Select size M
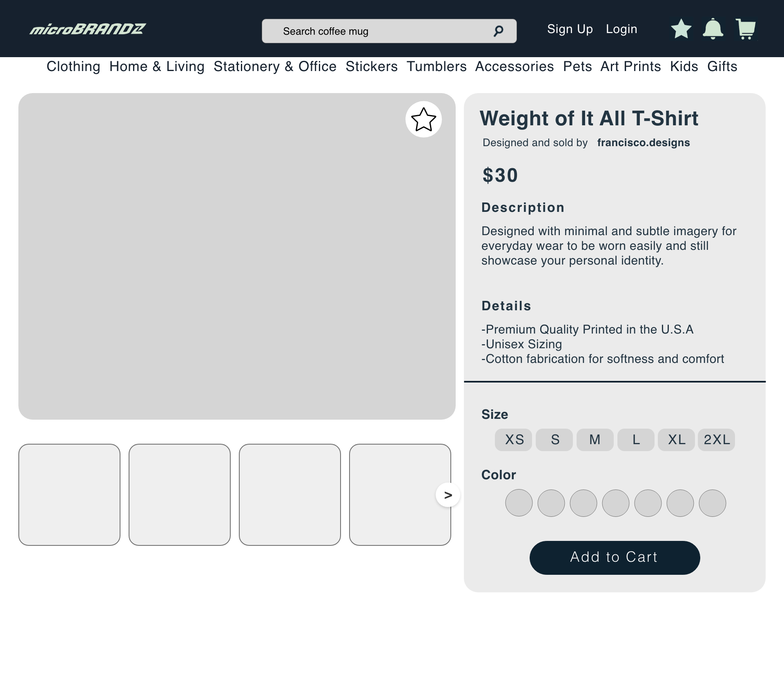Screen dimensions: 784x694 point(595,440)
